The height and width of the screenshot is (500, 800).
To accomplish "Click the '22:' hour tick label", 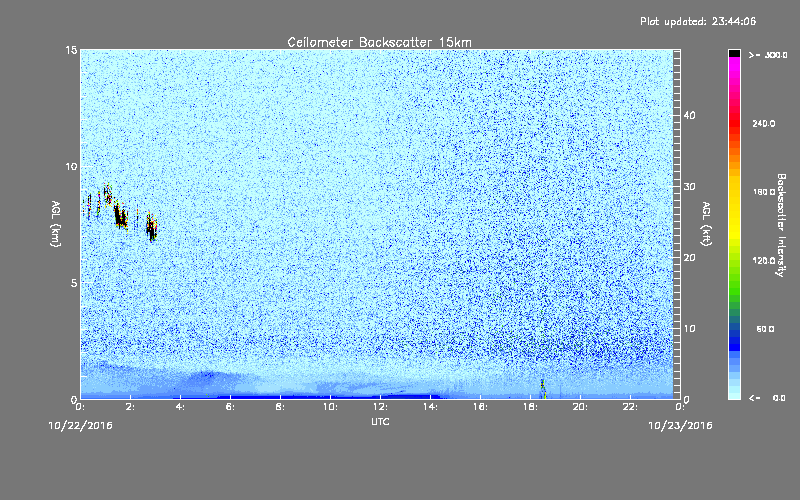I will 631,407.
